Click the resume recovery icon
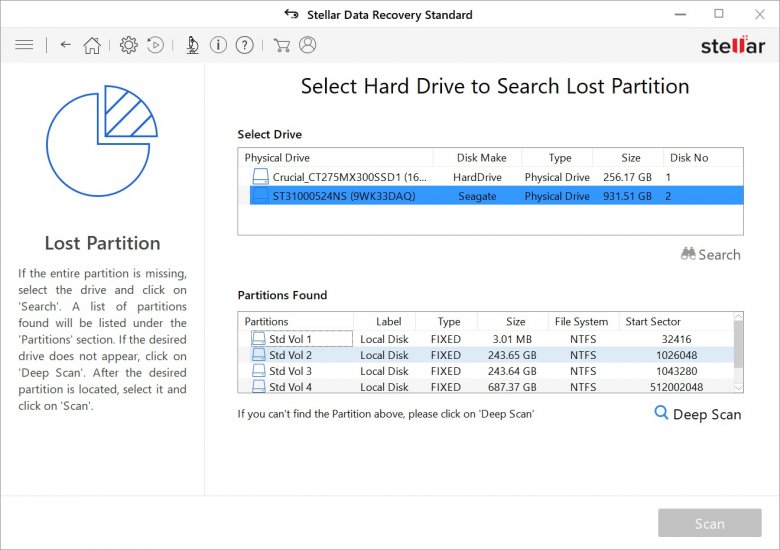780x550 pixels. click(x=156, y=45)
